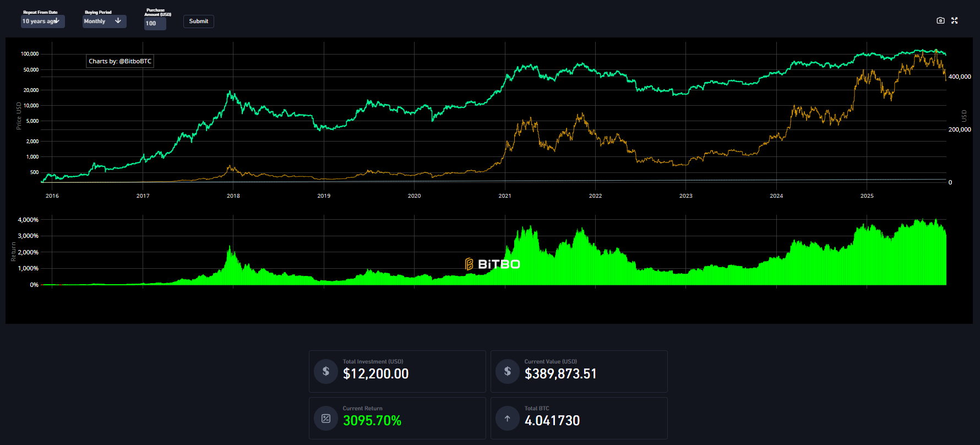Click the Charts by @BitboBTC label
Image resolution: width=980 pixels, height=445 pixels.
tap(120, 61)
